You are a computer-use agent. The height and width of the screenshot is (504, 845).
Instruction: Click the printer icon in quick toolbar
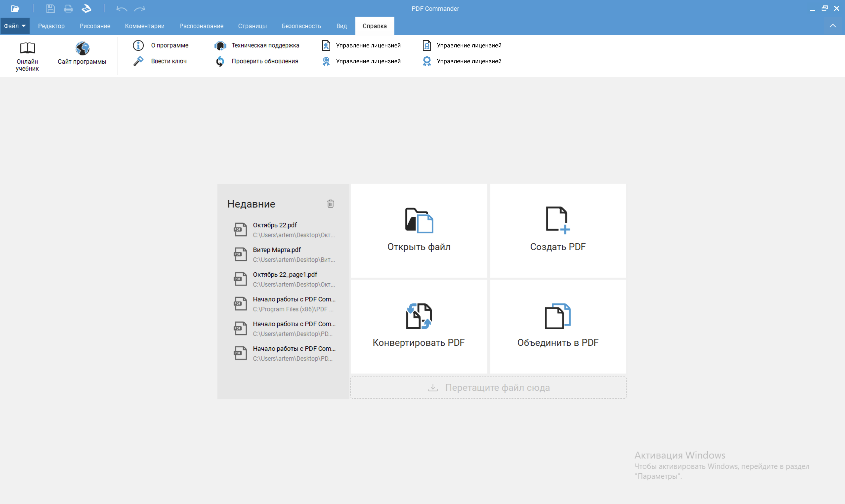(68, 8)
